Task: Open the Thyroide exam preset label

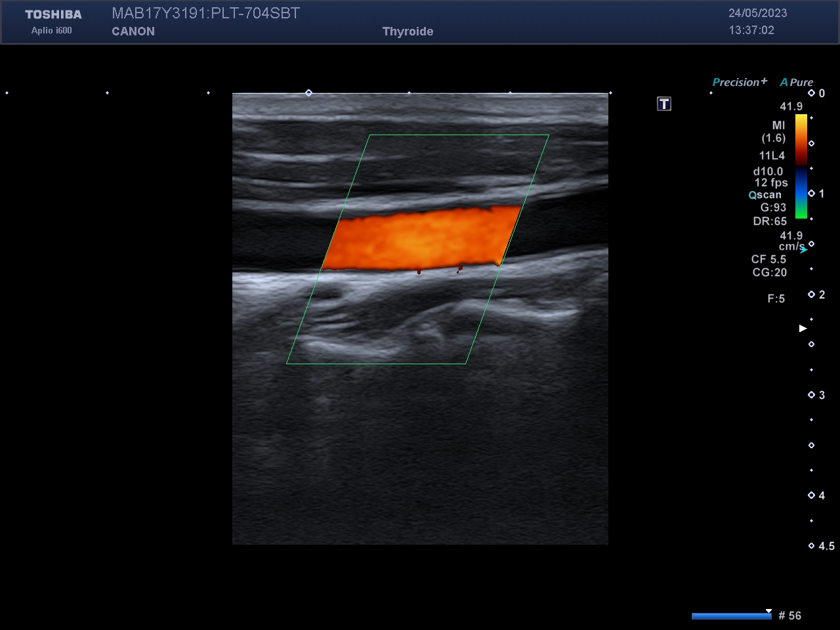Action: point(408,31)
